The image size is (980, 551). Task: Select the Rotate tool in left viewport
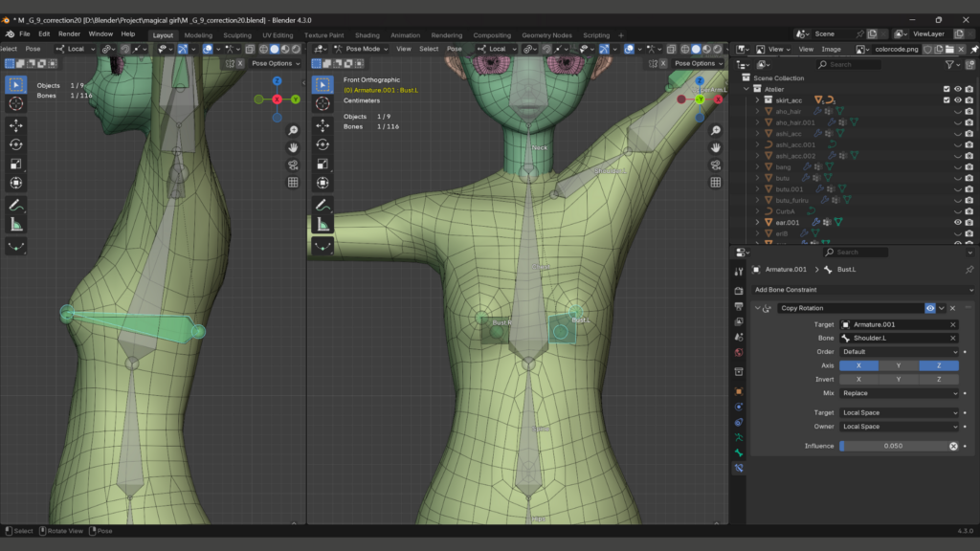pyautogui.click(x=16, y=144)
